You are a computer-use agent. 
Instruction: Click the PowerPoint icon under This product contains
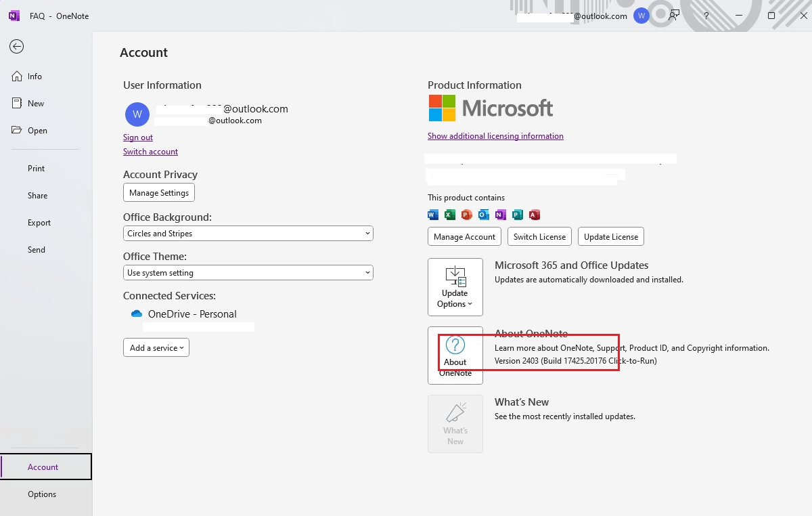[x=466, y=214]
